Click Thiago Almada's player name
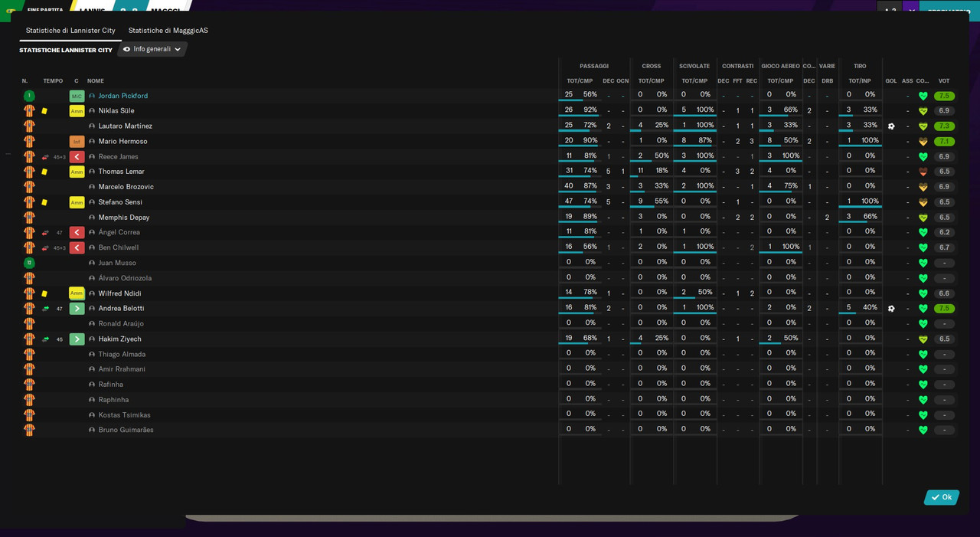The width and height of the screenshot is (980, 537). (122, 354)
